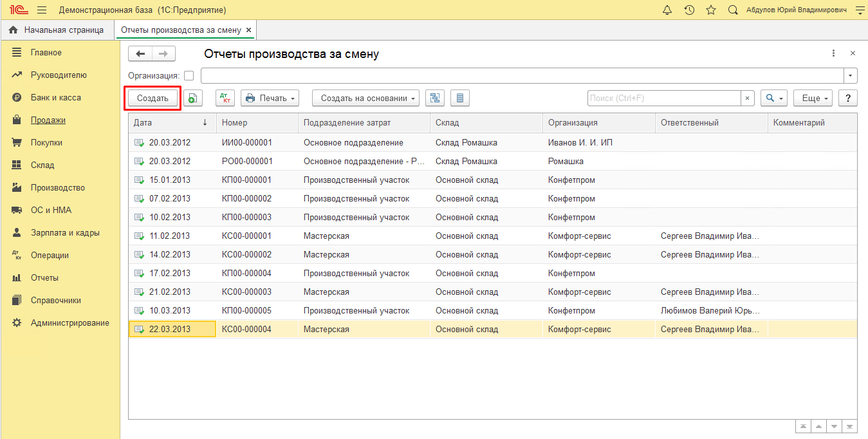
Task: Click into the Поиск search field
Action: (663, 98)
